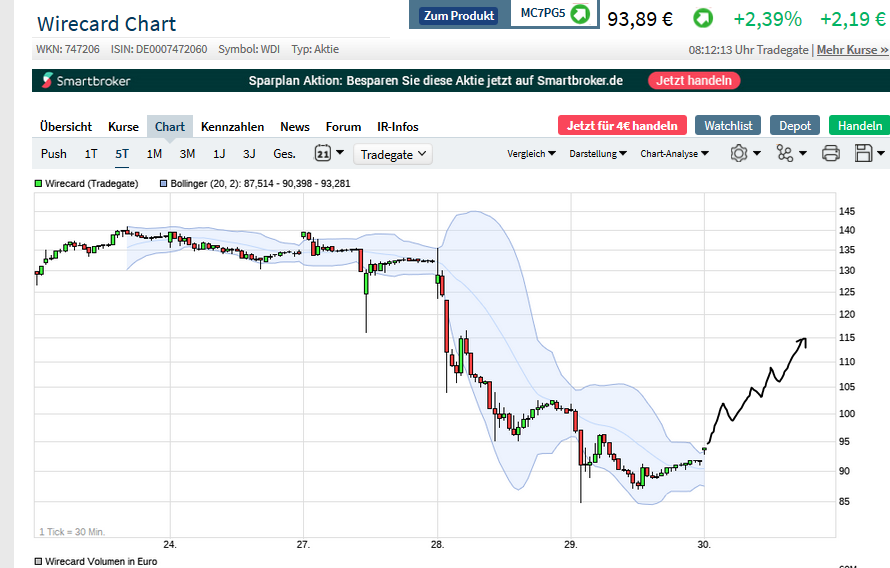Click the WKN: 747206 text
Screen dimensions: 890x568
coord(68,49)
